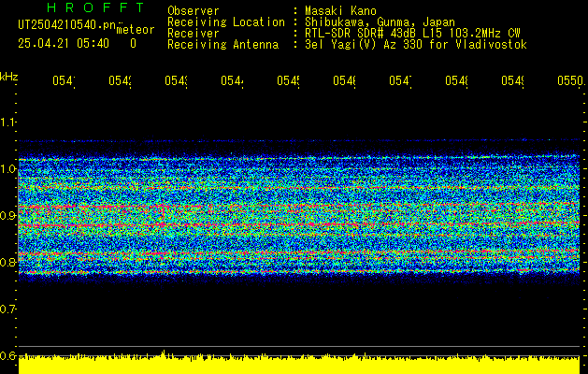
Task: Click the meteor label
Action: coord(135,30)
